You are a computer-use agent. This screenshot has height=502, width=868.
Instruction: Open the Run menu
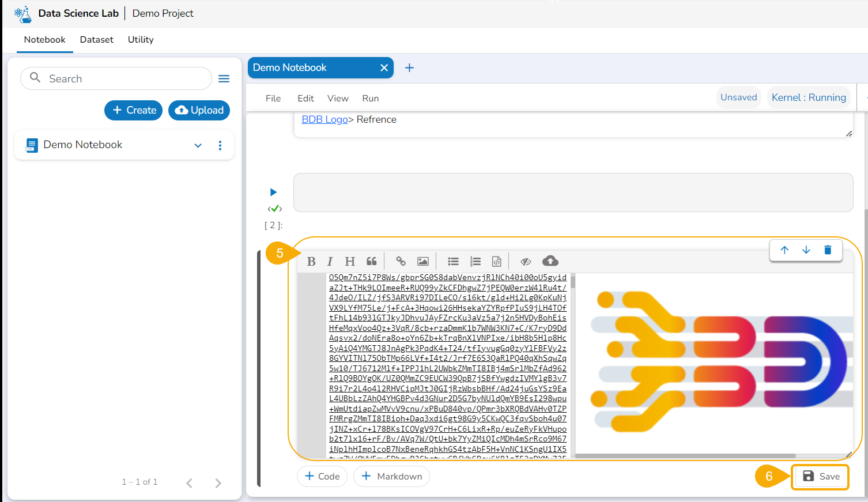coord(371,99)
